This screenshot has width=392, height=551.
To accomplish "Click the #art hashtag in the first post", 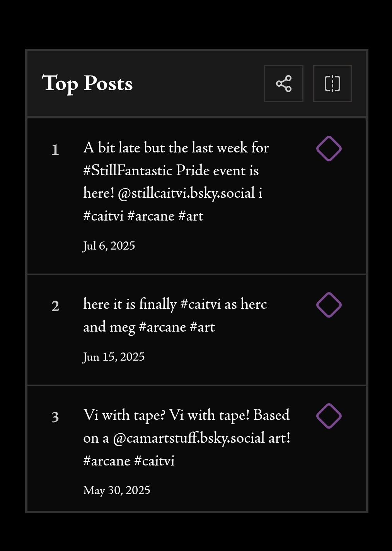I will coord(191,216).
